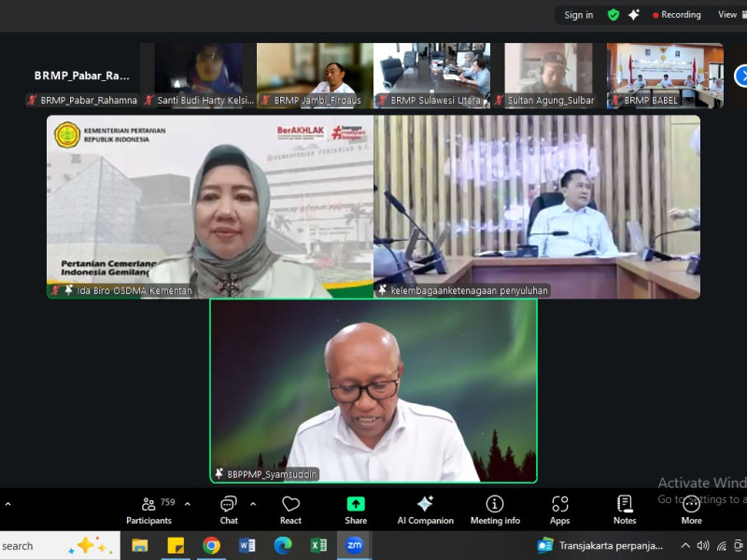
Task: Open the Chat panel
Action: coord(229,510)
